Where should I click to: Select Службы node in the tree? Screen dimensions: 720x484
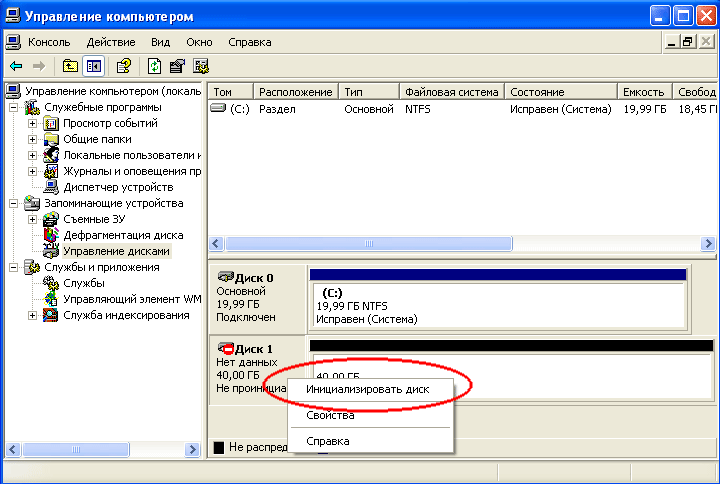pyautogui.click(x=83, y=283)
